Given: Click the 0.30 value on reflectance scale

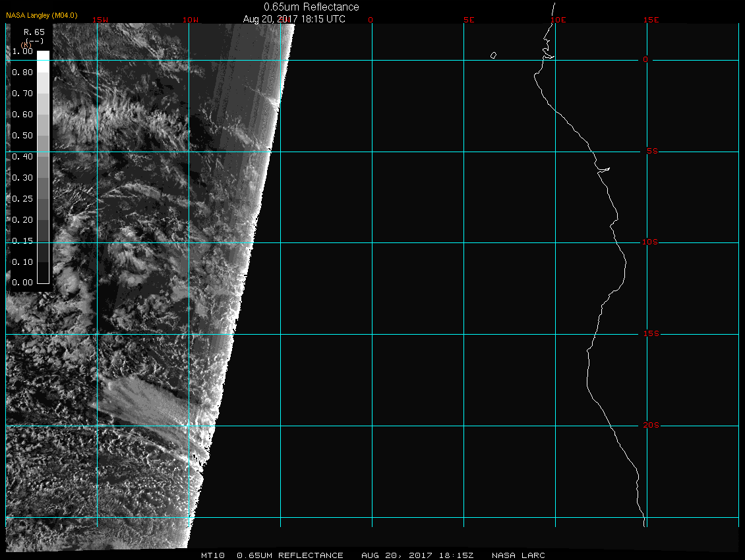Looking at the screenshot, I should [x=22, y=178].
